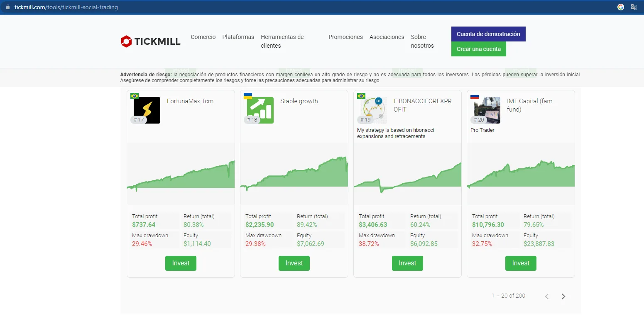Open the Herramientas de clientes menu

(282, 41)
